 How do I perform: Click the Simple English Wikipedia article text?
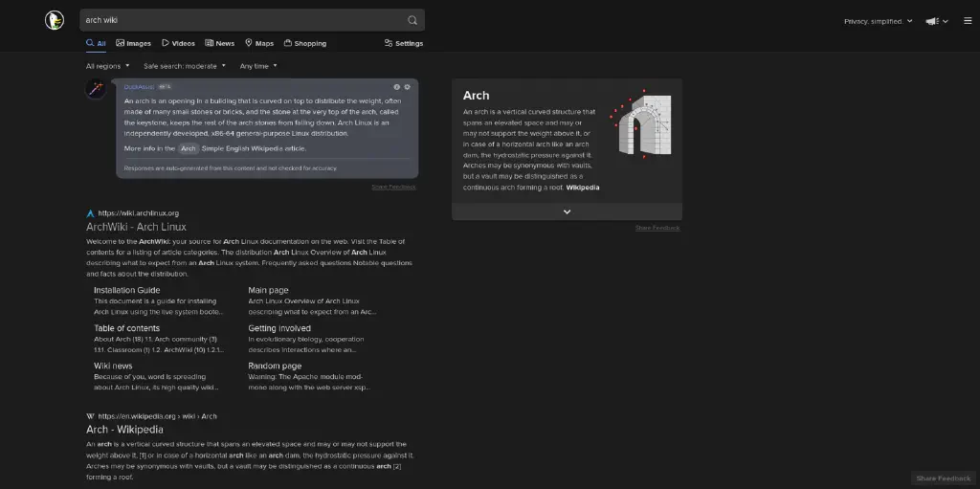pyautogui.click(x=254, y=149)
